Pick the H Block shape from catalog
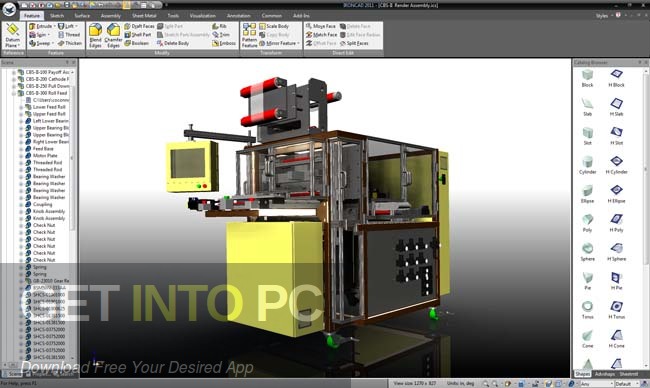The image size is (650, 388). point(616,78)
